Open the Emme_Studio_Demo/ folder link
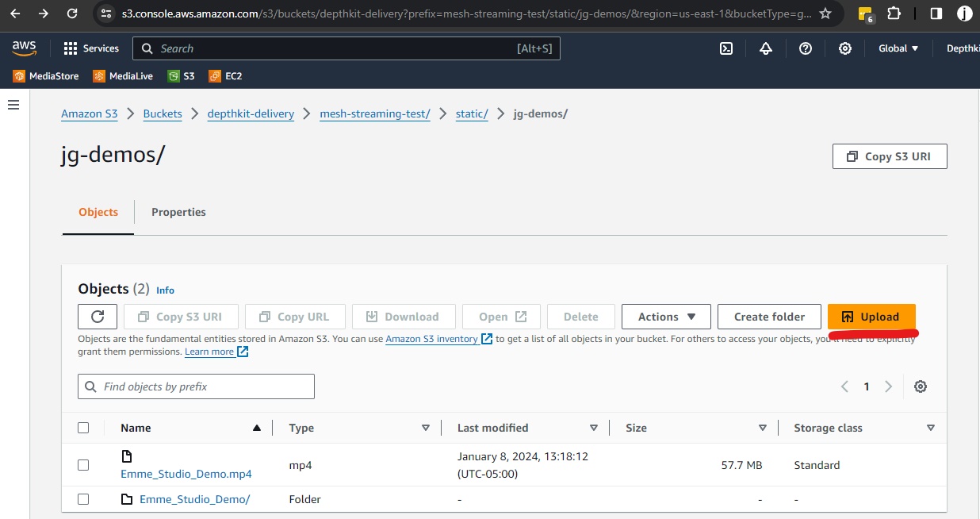The height and width of the screenshot is (519, 980). point(194,499)
